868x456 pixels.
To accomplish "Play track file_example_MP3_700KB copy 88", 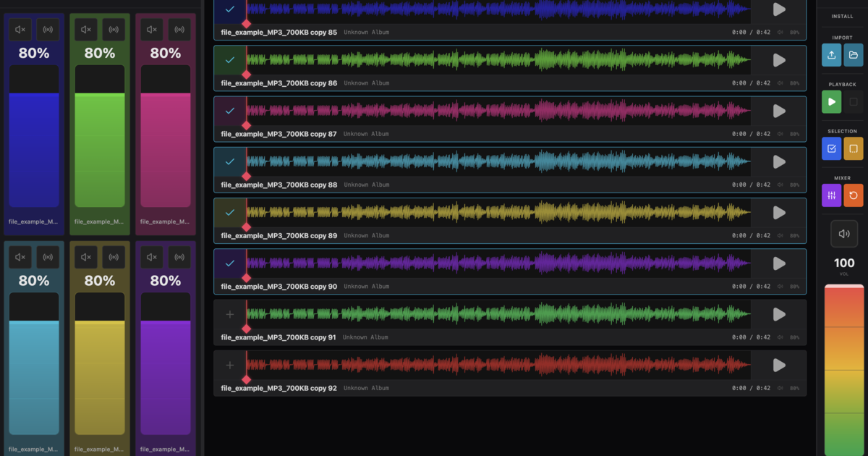I will pyautogui.click(x=778, y=162).
